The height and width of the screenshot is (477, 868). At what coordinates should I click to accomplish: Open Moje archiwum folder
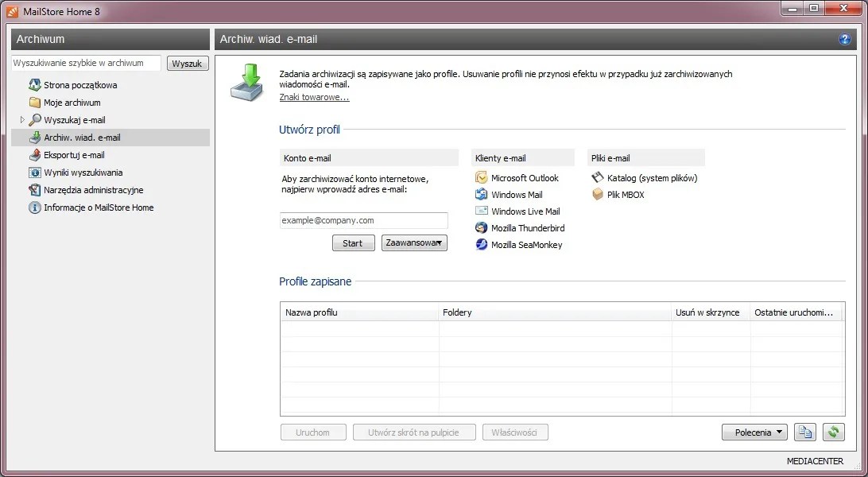click(74, 102)
